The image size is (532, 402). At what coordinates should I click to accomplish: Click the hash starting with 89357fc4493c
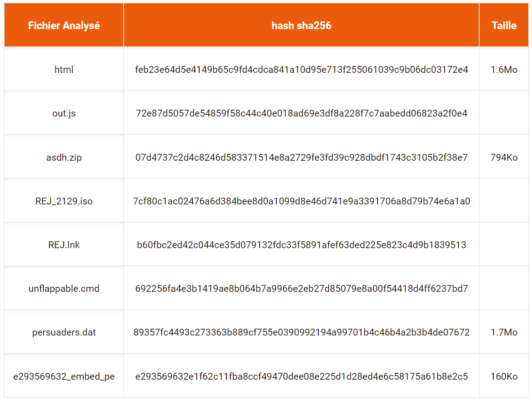click(x=301, y=332)
